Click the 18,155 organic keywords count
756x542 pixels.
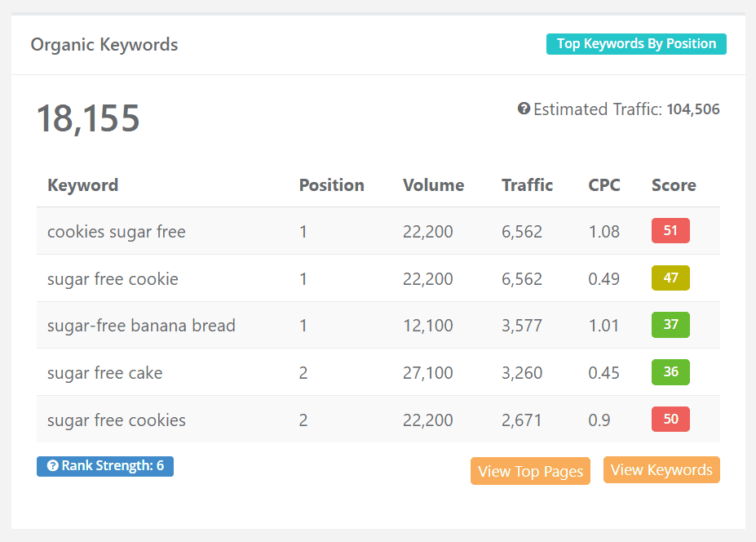(88, 118)
